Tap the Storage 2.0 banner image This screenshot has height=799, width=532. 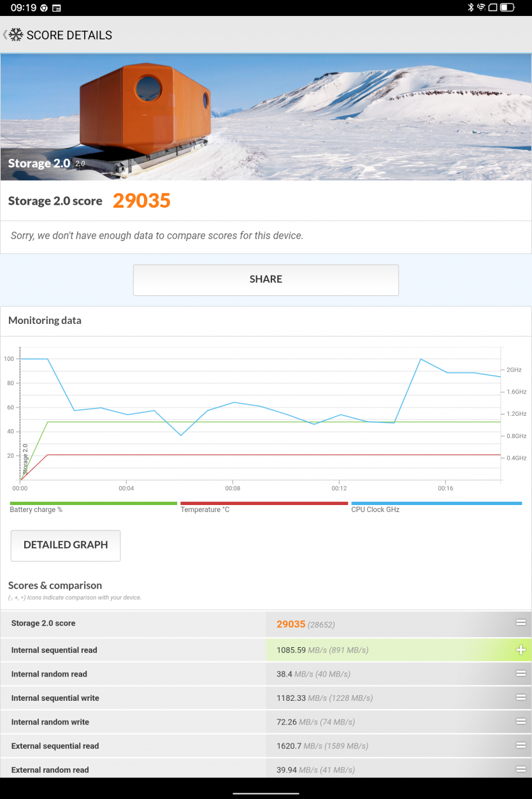[266, 117]
